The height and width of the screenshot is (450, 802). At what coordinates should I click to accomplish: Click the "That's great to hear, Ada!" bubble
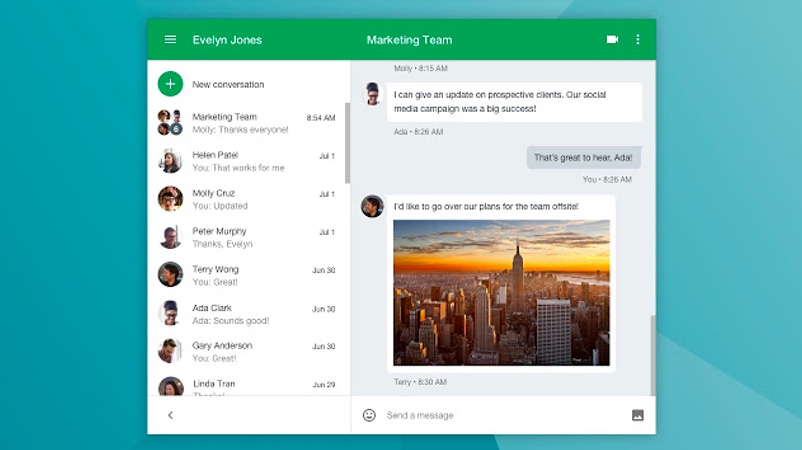(584, 158)
